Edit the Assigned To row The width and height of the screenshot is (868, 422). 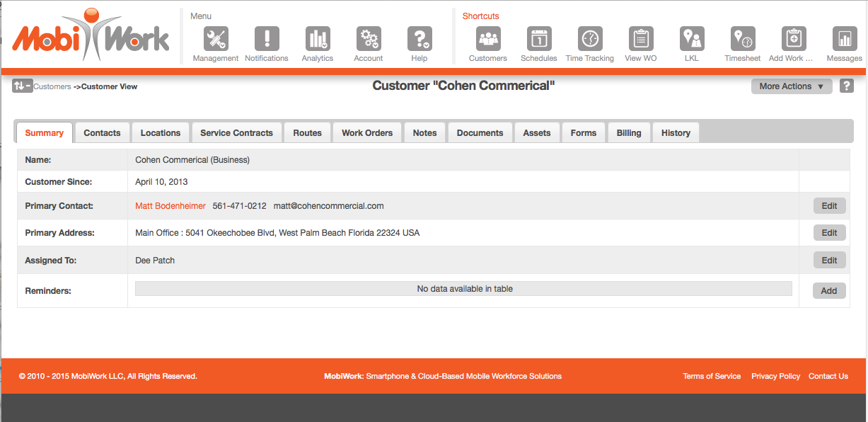(x=829, y=261)
